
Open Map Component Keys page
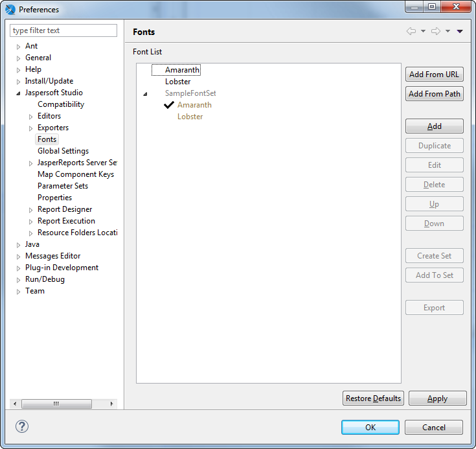[76, 174]
